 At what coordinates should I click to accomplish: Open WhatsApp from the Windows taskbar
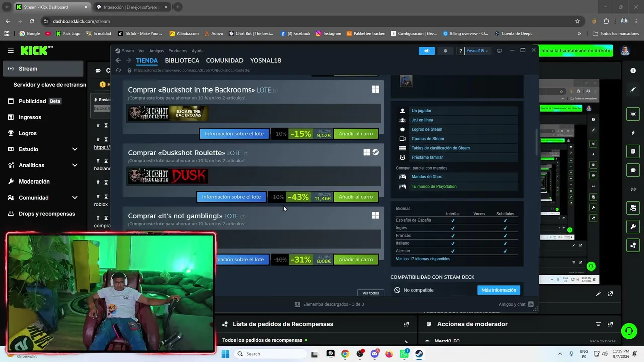pyautogui.click(x=404, y=354)
